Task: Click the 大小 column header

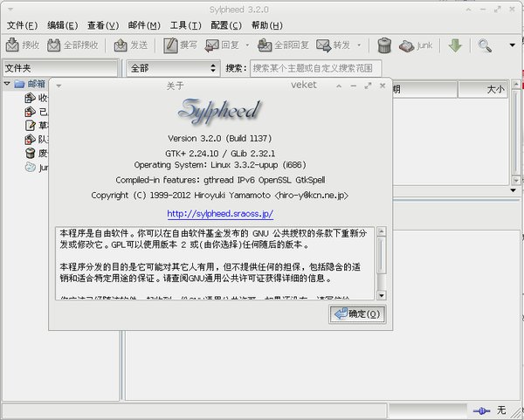Action: coord(483,89)
